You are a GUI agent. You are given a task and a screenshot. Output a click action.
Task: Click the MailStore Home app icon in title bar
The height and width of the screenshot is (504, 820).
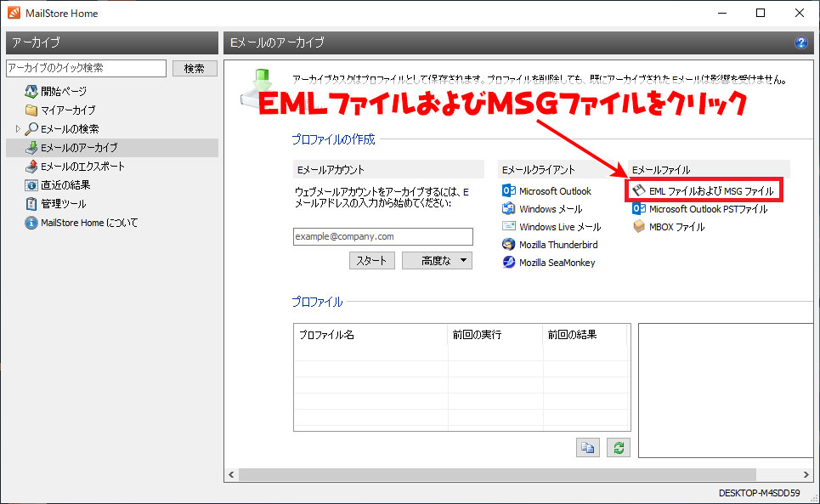tap(14, 13)
